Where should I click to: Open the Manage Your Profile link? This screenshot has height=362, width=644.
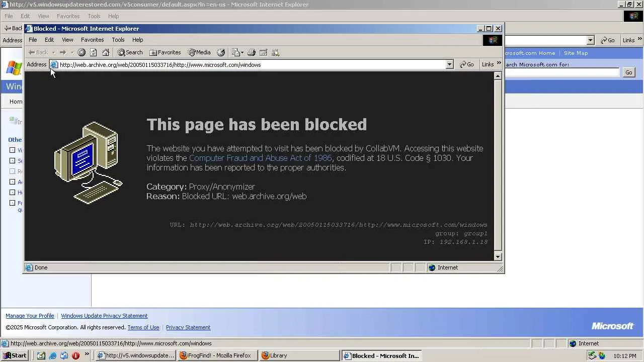point(30,316)
